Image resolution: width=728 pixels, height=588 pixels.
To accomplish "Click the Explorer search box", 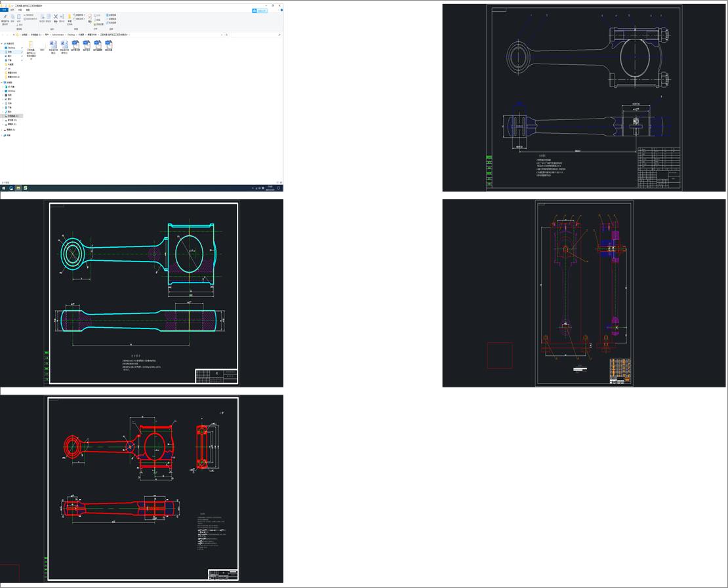I will [256, 35].
